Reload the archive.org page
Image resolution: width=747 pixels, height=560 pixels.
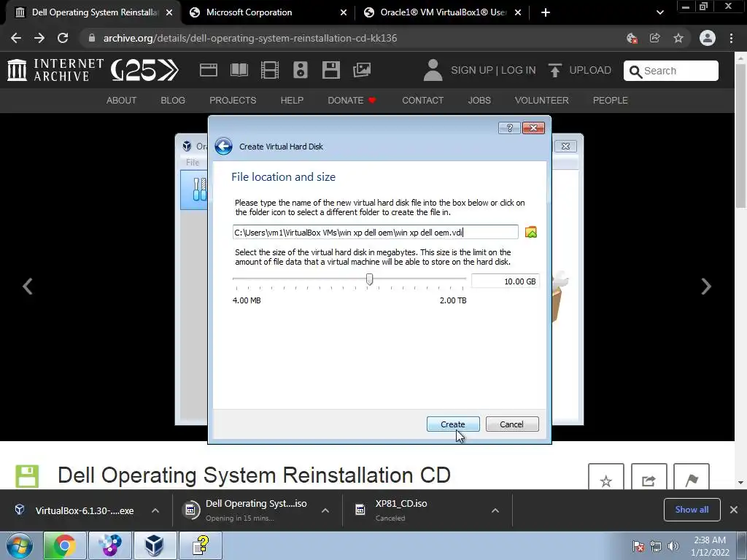coord(63,38)
